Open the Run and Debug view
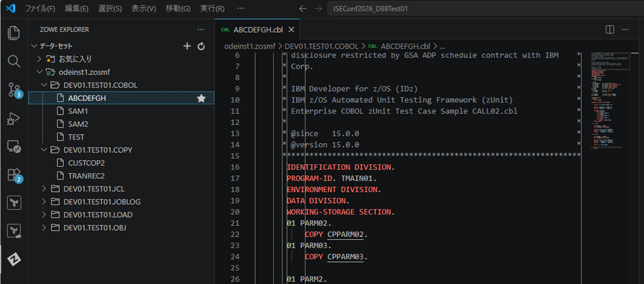Screen dimensions: 644x284 [x=14, y=119]
